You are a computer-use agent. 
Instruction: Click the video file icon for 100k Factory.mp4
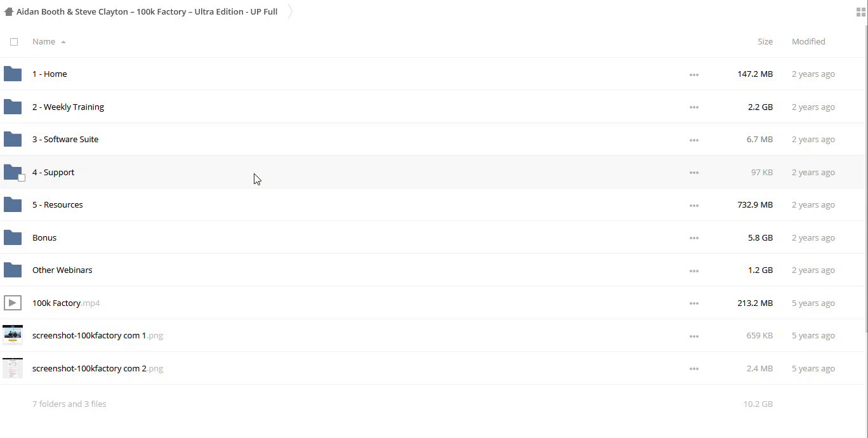tap(13, 303)
